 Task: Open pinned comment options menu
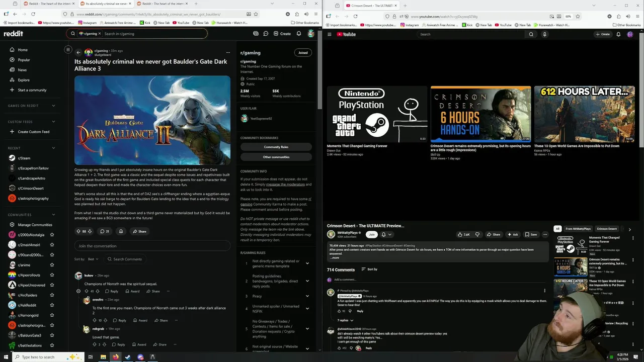pyautogui.click(x=544, y=291)
